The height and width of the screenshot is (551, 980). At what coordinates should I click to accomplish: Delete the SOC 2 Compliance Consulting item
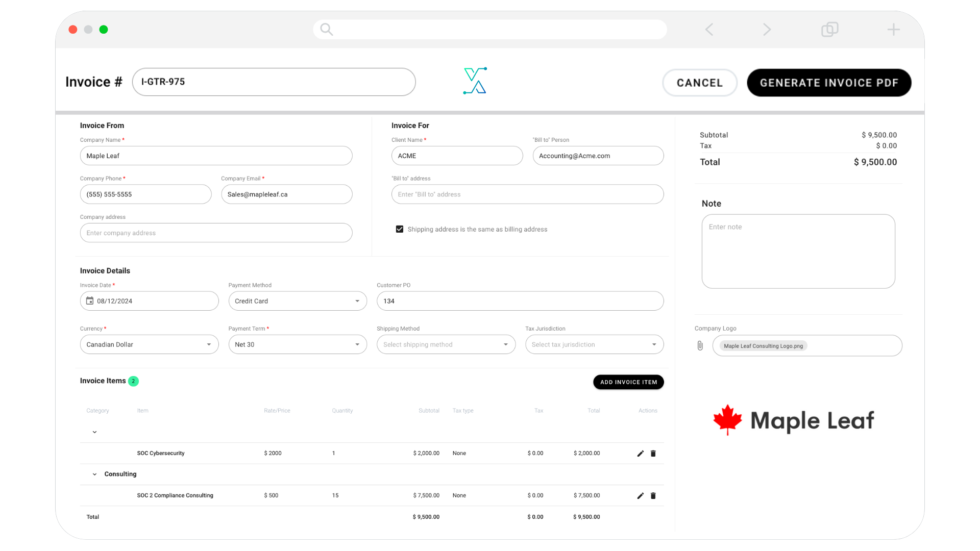tap(653, 496)
